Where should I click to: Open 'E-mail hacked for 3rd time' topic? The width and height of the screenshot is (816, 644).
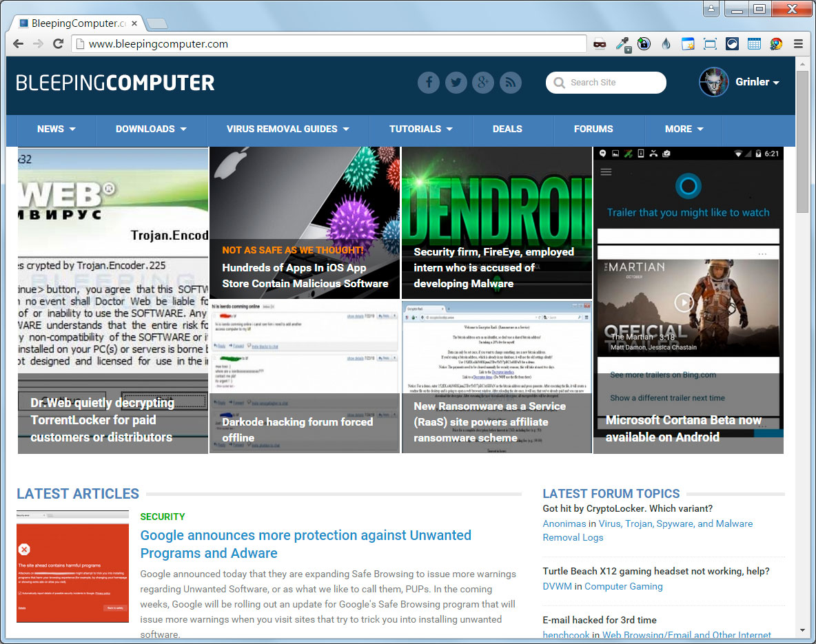point(600,620)
